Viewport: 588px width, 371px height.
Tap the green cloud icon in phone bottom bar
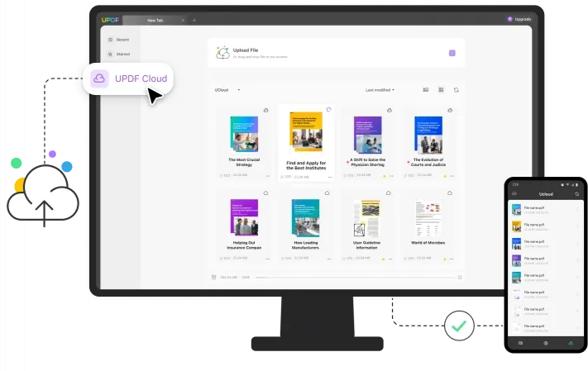pos(571,343)
